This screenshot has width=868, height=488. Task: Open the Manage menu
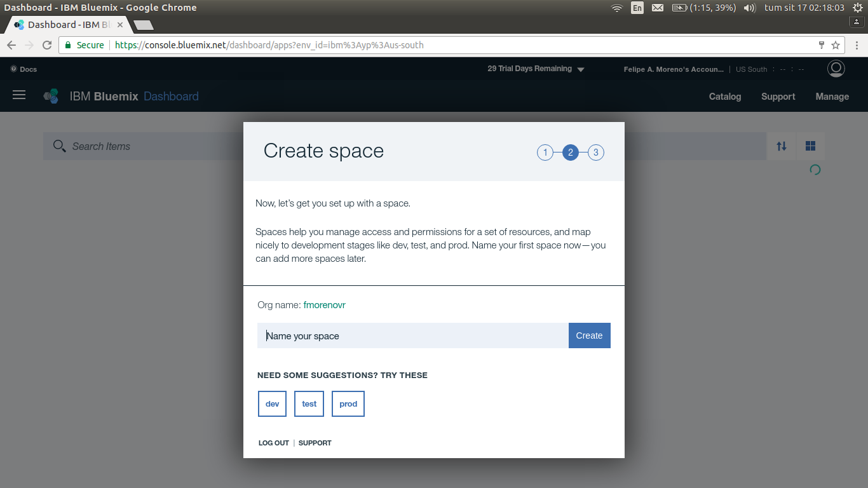832,97
